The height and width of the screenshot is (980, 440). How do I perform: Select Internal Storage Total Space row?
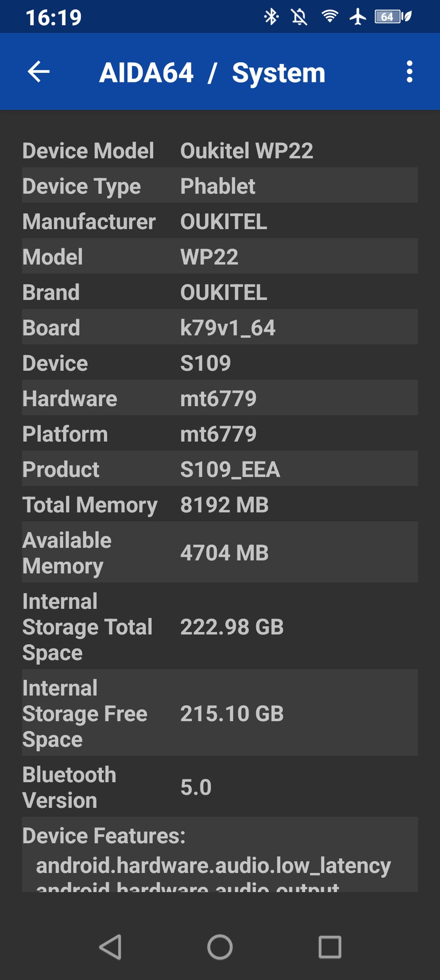pyautogui.click(x=220, y=626)
